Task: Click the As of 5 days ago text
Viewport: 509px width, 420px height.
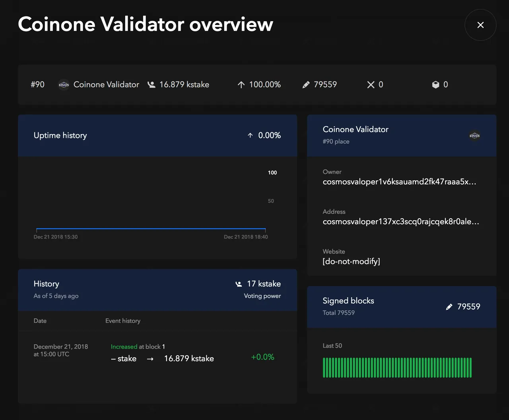Action: 56,296
